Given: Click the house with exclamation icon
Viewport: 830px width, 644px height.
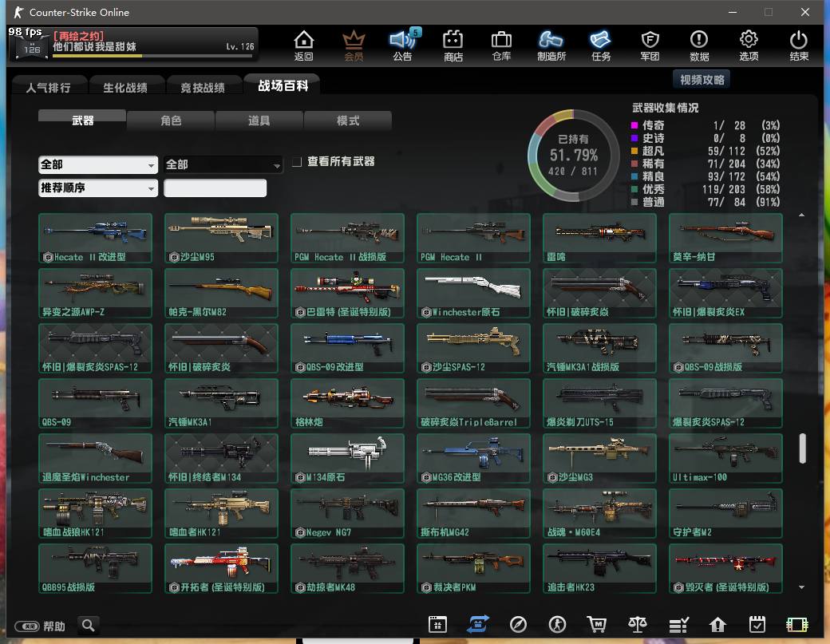Looking at the screenshot, I should point(717,625).
